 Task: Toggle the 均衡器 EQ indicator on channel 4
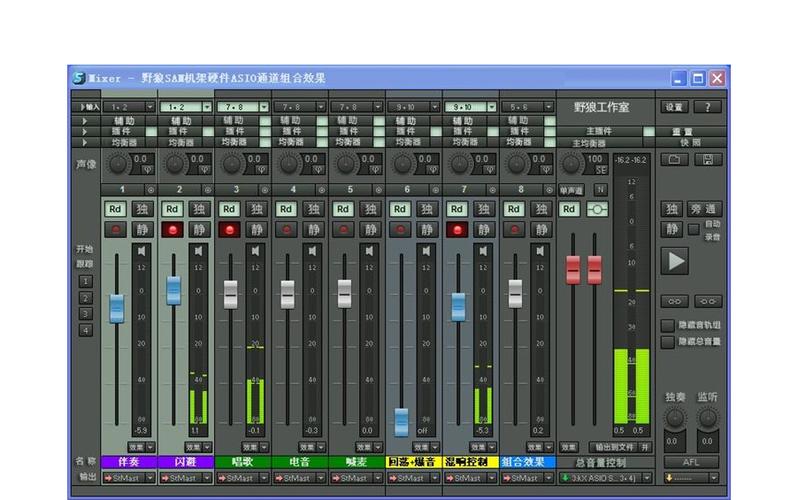322,142
